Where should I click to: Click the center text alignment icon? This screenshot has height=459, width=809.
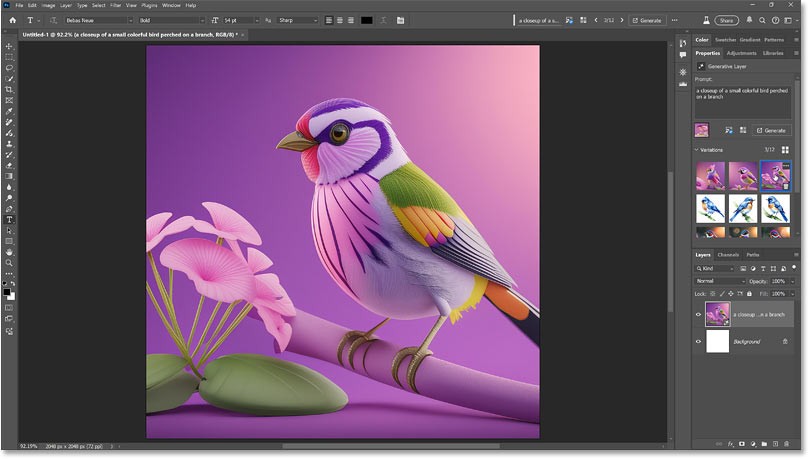(x=339, y=20)
